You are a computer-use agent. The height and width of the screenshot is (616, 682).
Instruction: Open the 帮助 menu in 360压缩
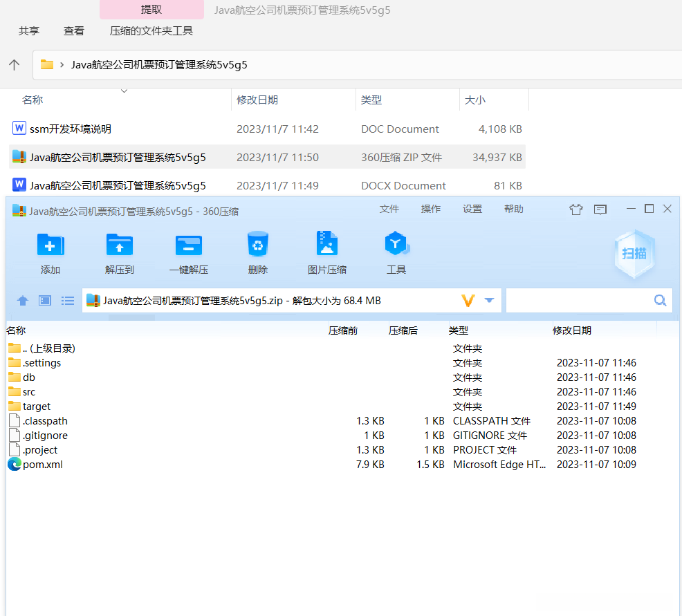click(513, 209)
